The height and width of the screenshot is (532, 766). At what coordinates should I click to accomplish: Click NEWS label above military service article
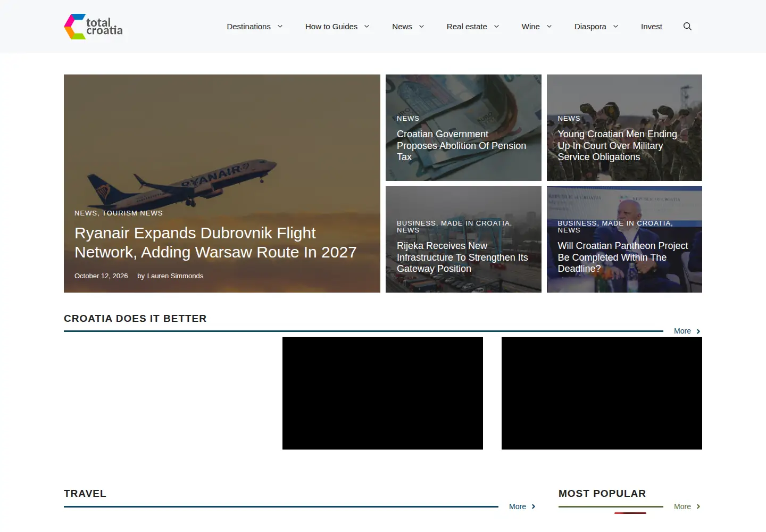click(x=569, y=118)
